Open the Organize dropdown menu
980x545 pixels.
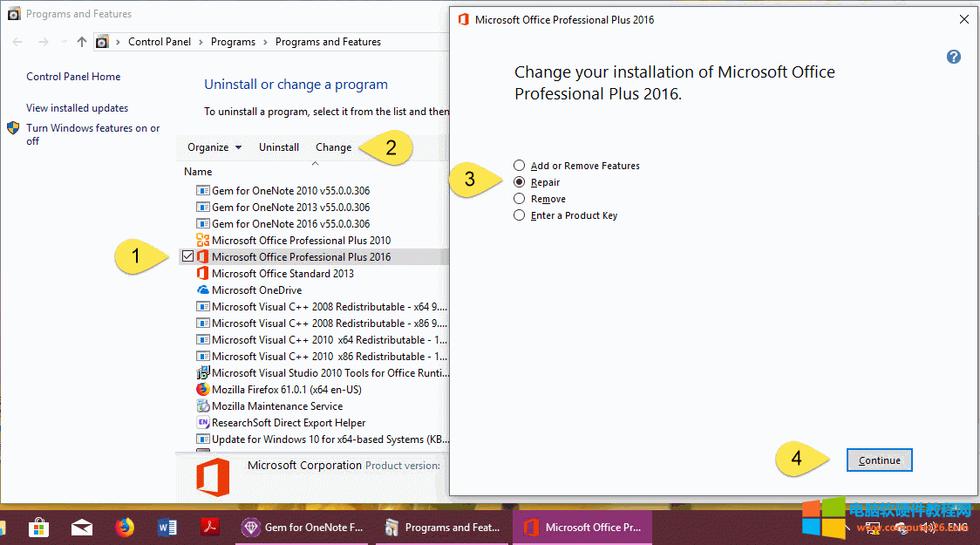213,146
